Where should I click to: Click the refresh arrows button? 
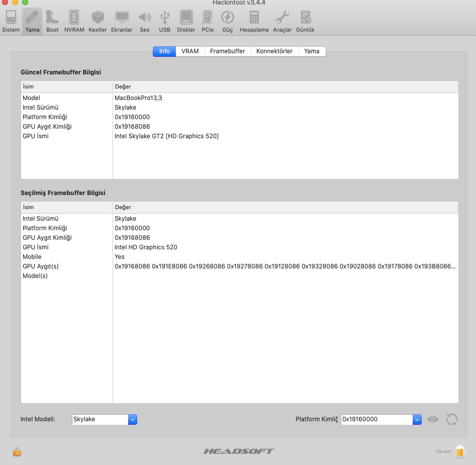tap(451, 419)
